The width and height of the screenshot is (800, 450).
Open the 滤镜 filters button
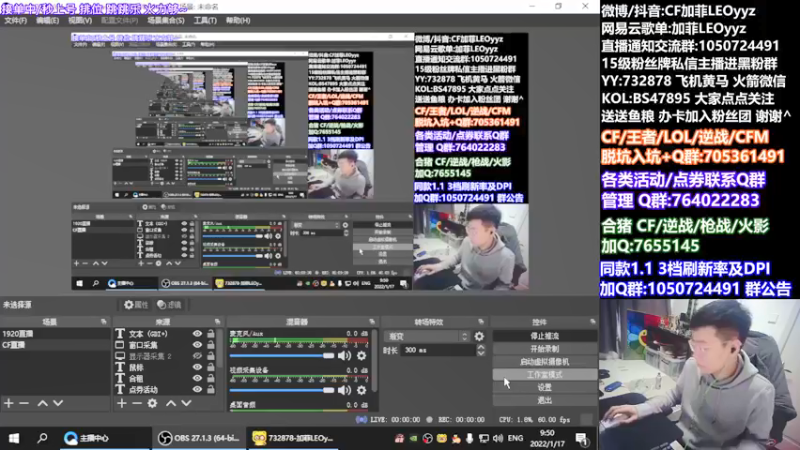169,305
